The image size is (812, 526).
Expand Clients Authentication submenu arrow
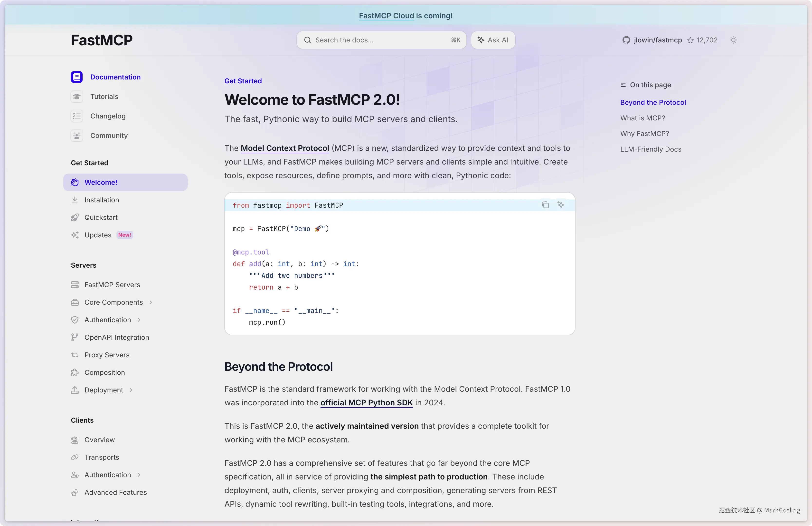(139, 475)
